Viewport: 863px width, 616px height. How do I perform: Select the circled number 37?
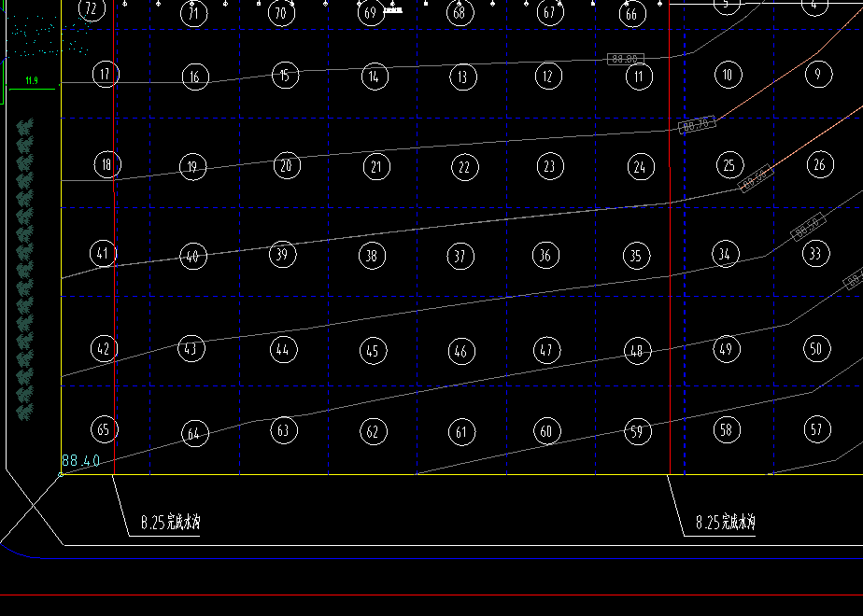(460, 256)
